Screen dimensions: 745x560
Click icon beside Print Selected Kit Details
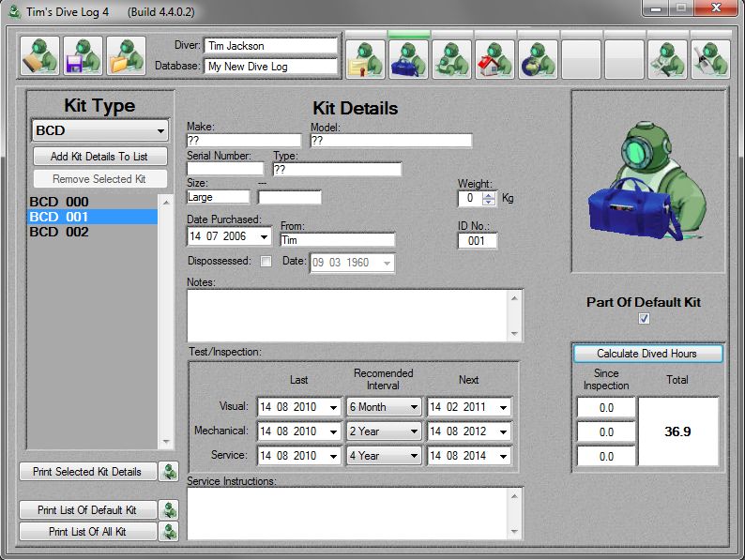pos(168,472)
